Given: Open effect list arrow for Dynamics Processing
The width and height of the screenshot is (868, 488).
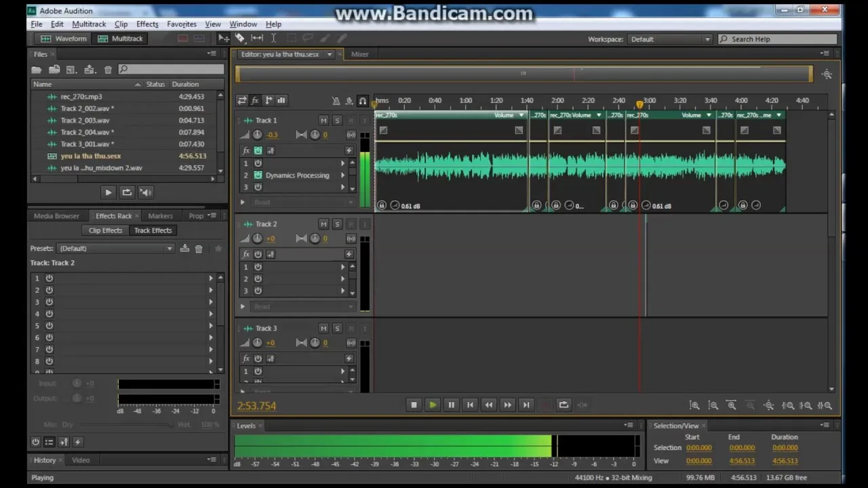Looking at the screenshot, I should point(342,176).
